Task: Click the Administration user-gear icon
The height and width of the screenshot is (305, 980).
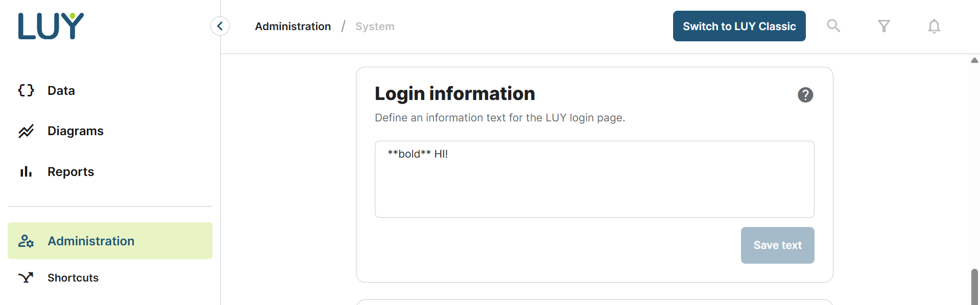Action: tap(26, 241)
